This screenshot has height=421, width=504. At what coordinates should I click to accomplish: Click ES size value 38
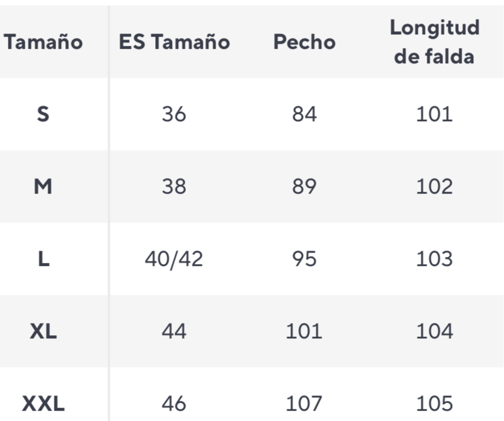coord(174,187)
